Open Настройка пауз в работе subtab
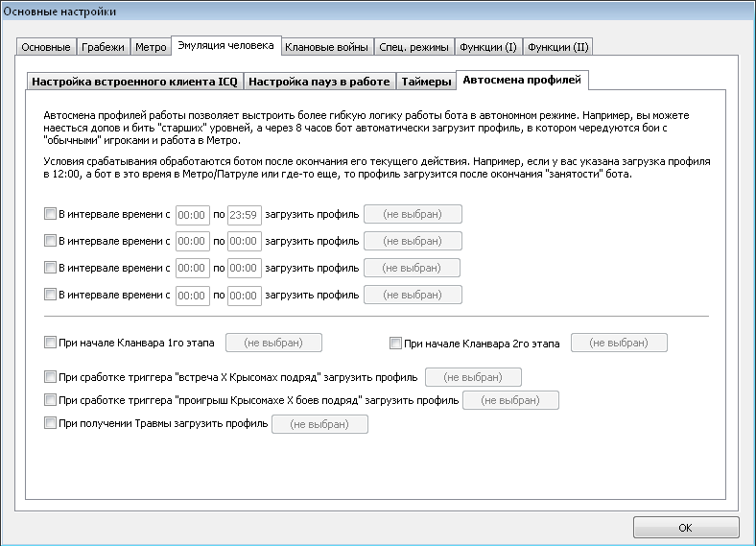This screenshot has width=756, height=546. [319, 82]
